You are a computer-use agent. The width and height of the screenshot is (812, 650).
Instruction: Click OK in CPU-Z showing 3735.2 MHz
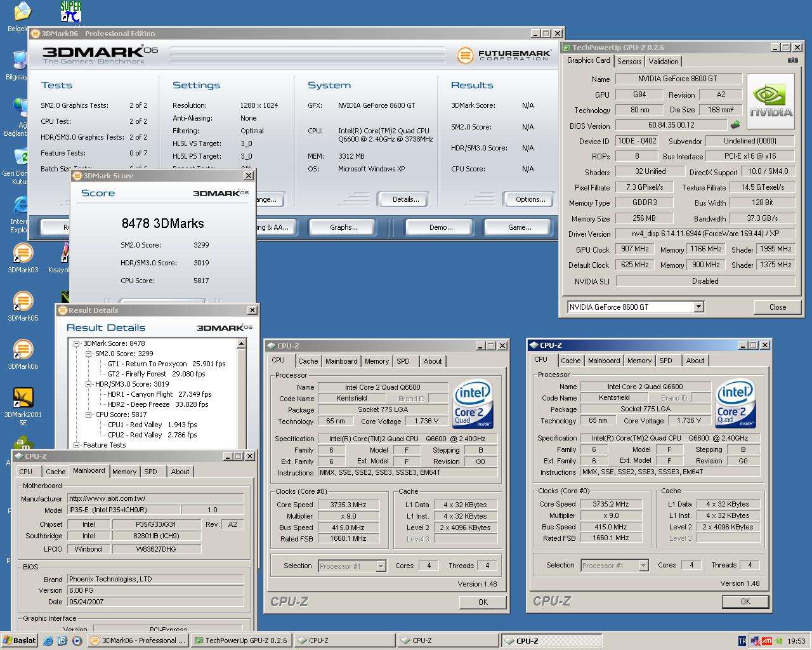coord(745,601)
